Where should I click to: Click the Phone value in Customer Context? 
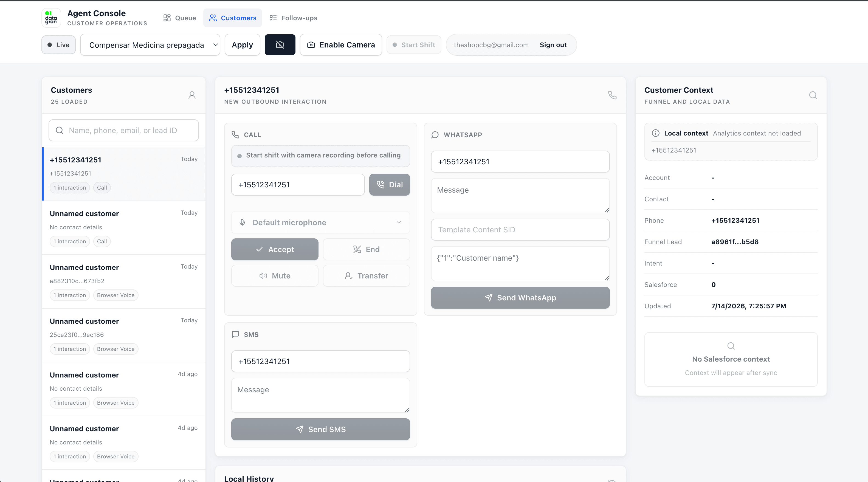click(735, 221)
